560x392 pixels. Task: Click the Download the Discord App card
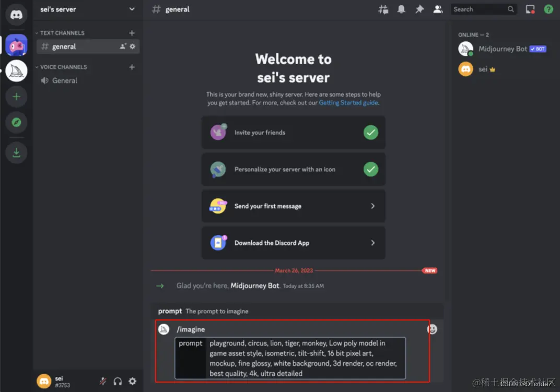pyautogui.click(x=293, y=243)
